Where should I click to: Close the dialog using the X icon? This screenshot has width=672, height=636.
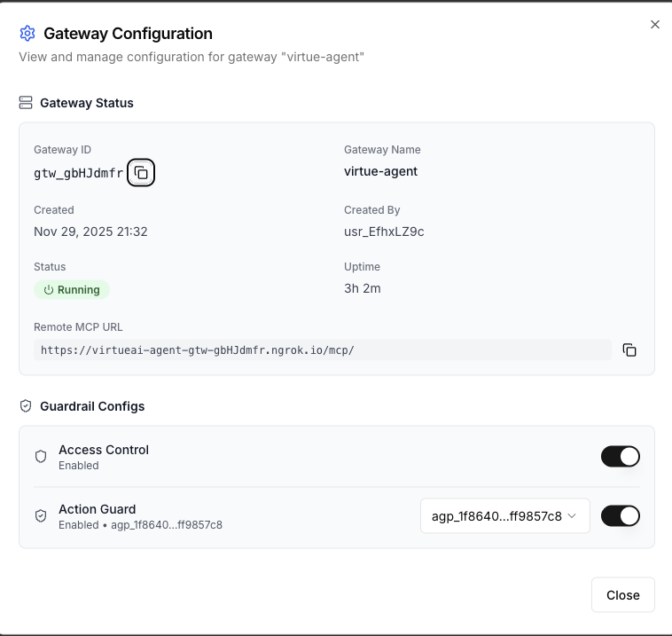pyautogui.click(x=655, y=25)
